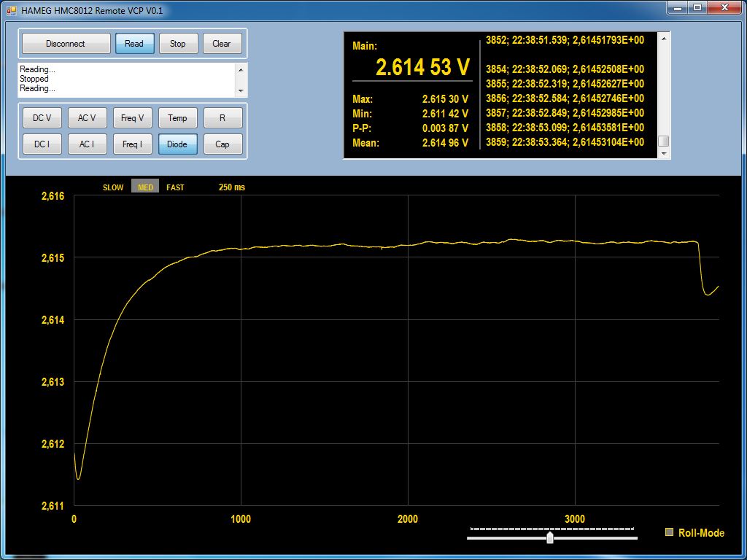The height and width of the screenshot is (560, 747).
Task: Click the graph zoom slider thumb
Action: coord(550,537)
